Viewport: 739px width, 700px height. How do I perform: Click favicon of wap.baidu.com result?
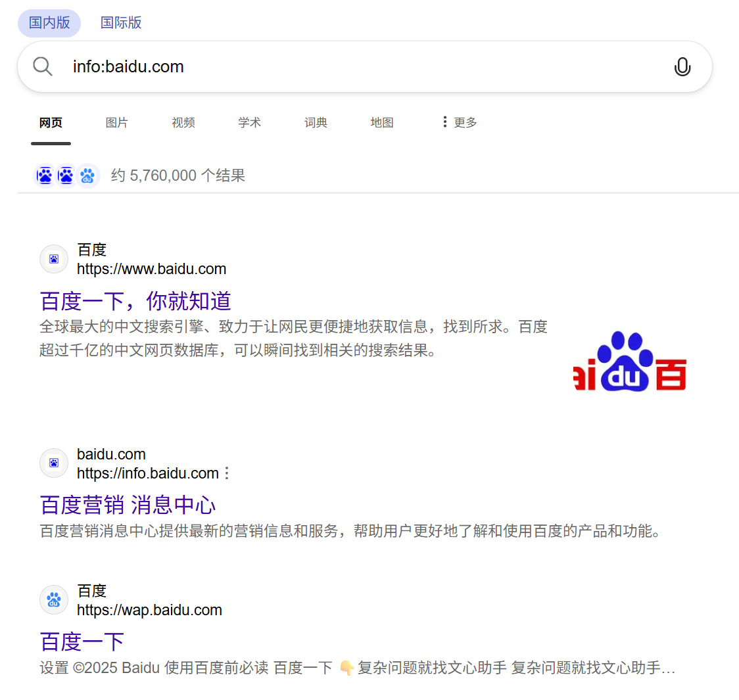(x=54, y=599)
